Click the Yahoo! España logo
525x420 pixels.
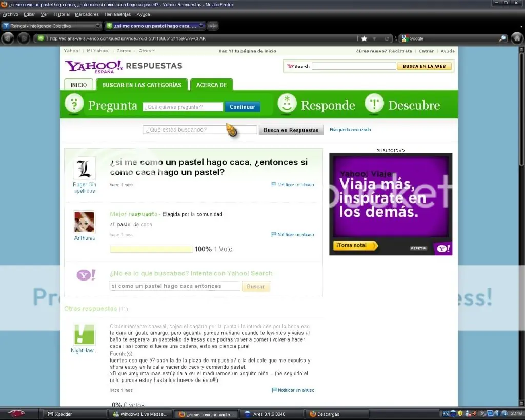(x=94, y=66)
